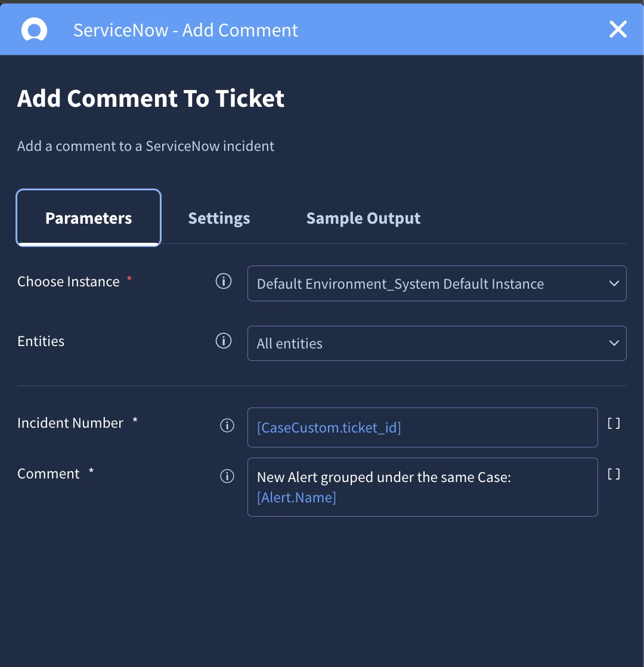Screen dimensions: 644x667
Task: Focus the Comment text box
Action: point(423,487)
